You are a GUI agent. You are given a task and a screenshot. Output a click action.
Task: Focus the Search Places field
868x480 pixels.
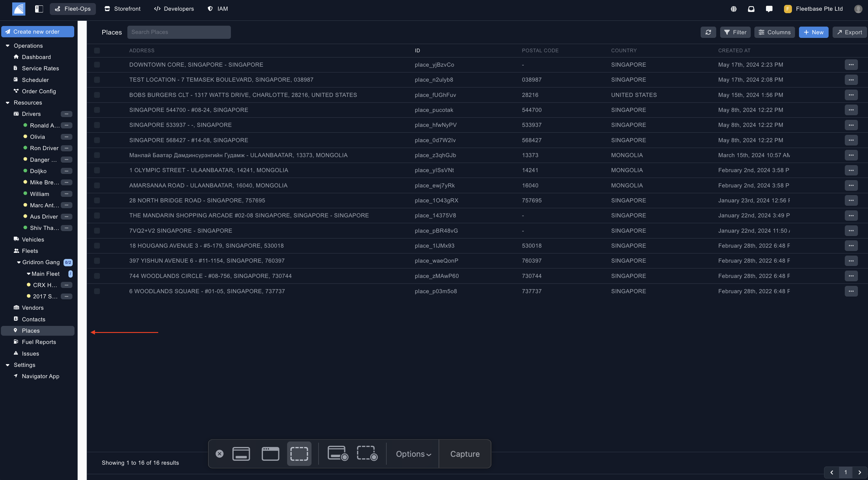(x=179, y=32)
